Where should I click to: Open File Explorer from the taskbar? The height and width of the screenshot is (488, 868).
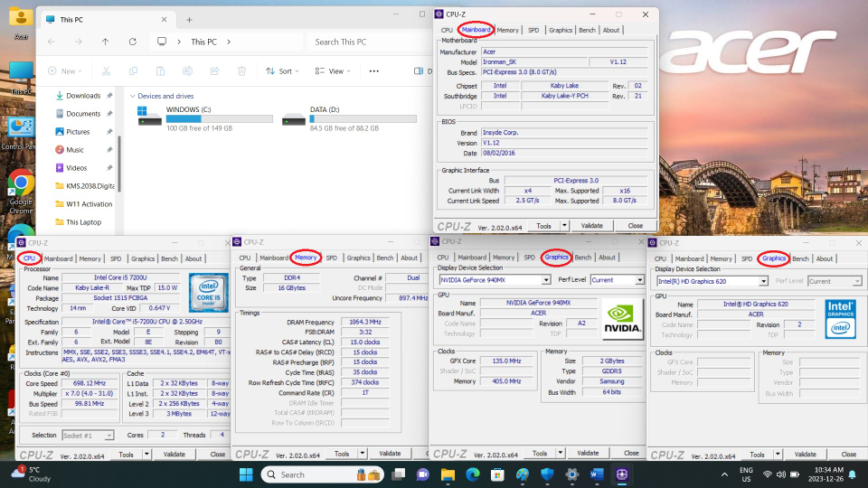448,474
